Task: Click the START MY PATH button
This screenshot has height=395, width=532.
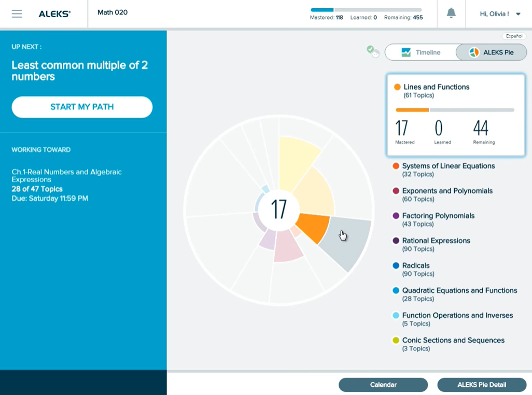Action: tap(82, 107)
